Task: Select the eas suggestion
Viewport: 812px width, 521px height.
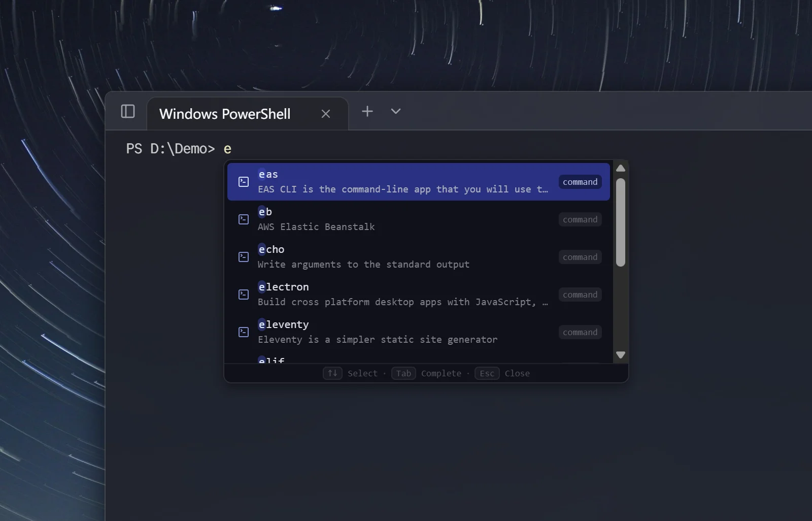Action: tap(401, 182)
